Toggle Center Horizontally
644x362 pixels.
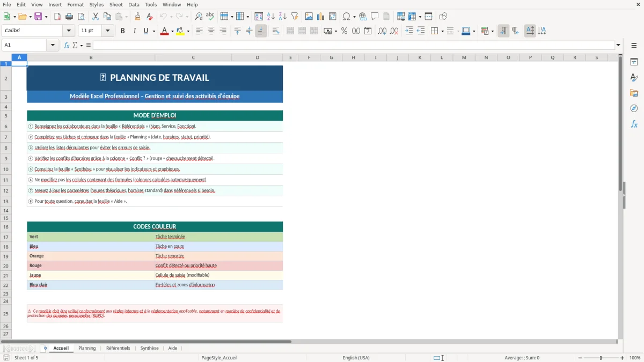pos(211,31)
